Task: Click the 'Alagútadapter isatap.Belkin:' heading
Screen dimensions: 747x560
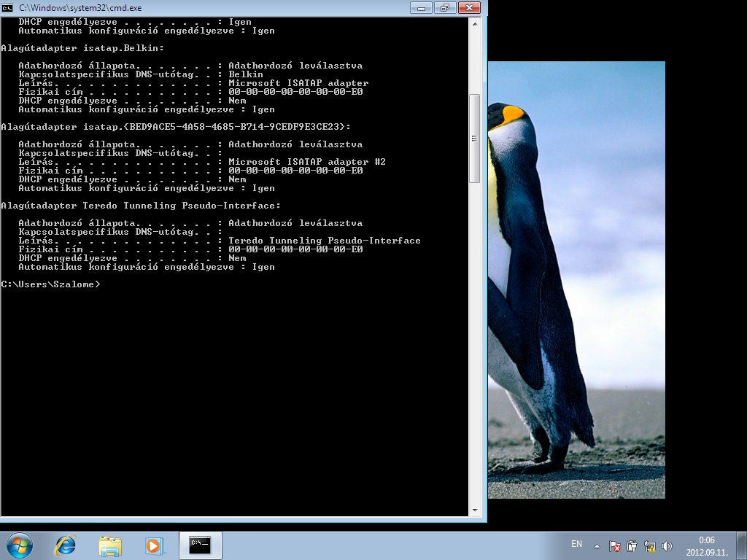Action: [x=82, y=48]
